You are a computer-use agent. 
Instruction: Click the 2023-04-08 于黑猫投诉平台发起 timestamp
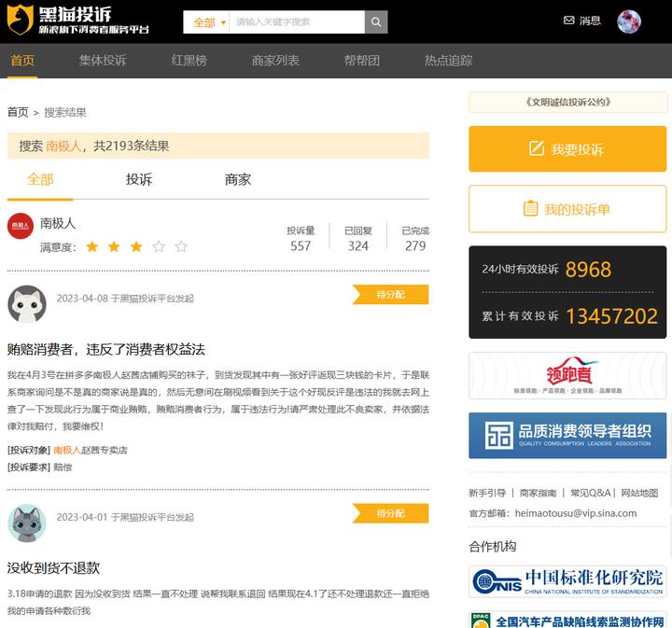[x=125, y=299]
